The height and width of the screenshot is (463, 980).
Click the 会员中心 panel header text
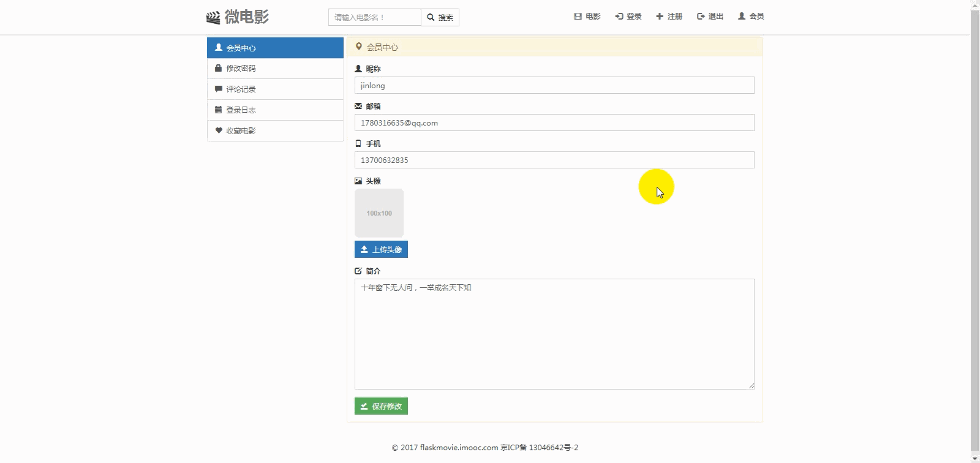tap(382, 47)
